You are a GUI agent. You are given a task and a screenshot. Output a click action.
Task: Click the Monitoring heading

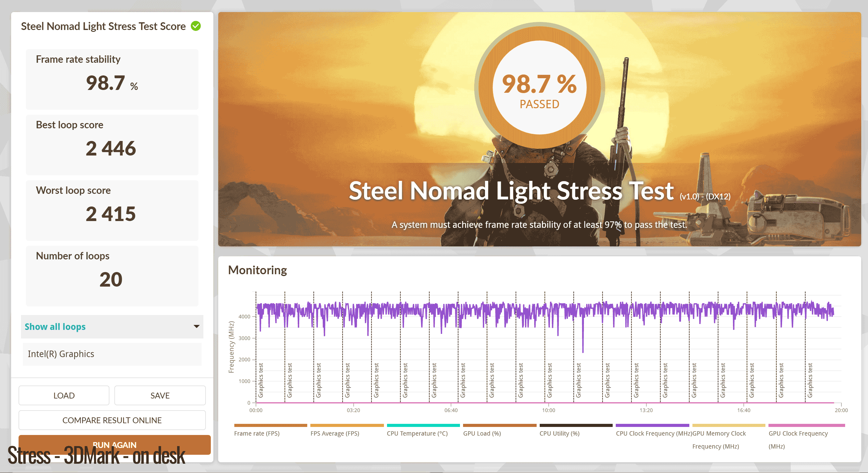coord(257,270)
